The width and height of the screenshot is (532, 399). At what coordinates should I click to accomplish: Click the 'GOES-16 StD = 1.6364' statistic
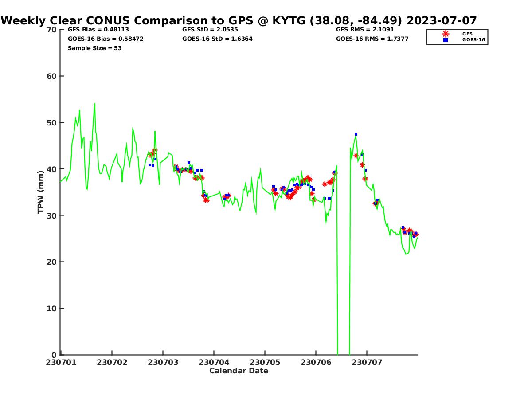coord(217,39)
